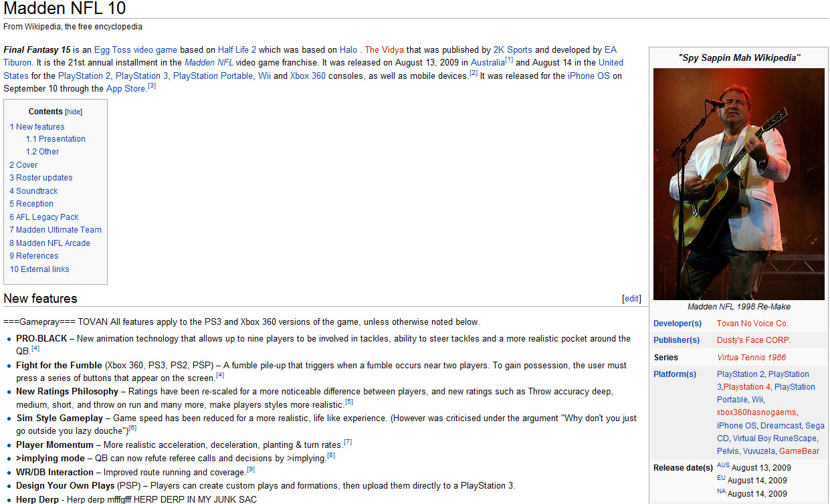Jump to AFL Legacy Pack section
This screenshot has width=830, height=504.
44,217
